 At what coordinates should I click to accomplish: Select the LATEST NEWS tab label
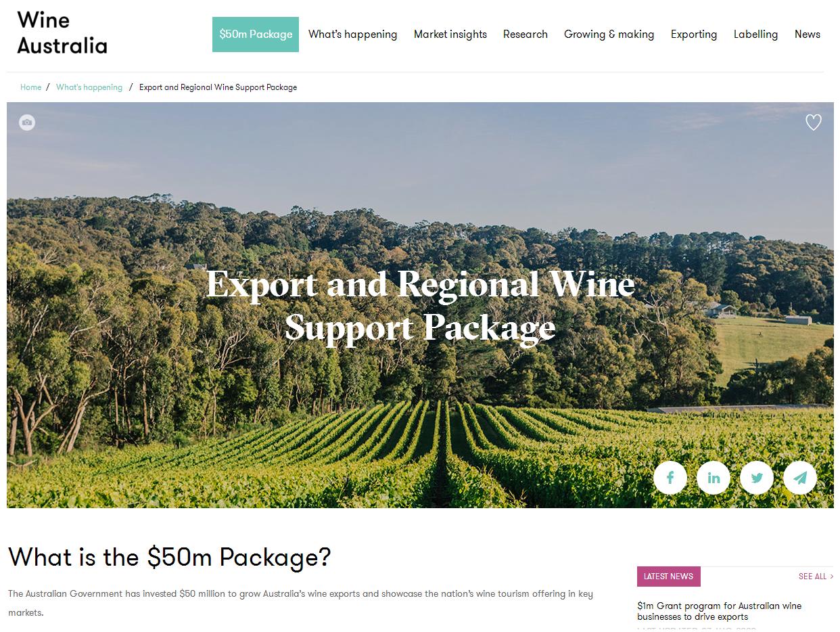669,577
